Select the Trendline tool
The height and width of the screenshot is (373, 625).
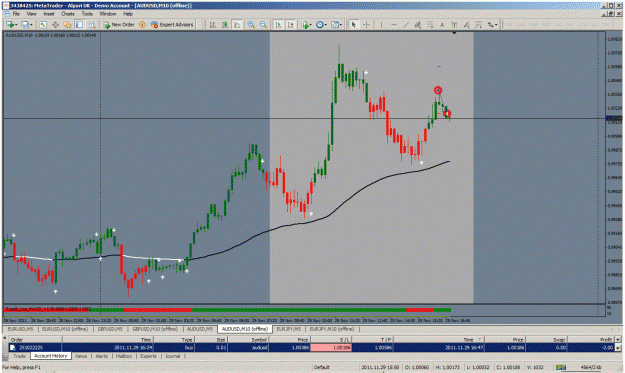pos(406,25)
